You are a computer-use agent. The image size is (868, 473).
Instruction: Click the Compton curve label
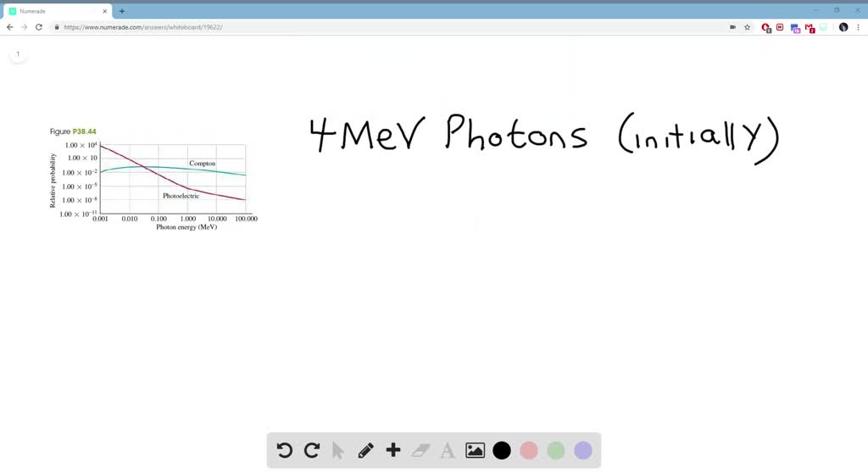[202, 164]
